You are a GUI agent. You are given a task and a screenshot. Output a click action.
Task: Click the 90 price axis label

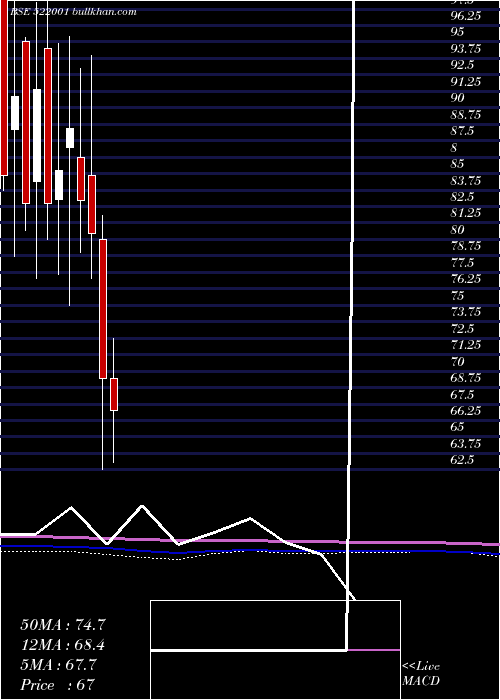click(457, 98)
